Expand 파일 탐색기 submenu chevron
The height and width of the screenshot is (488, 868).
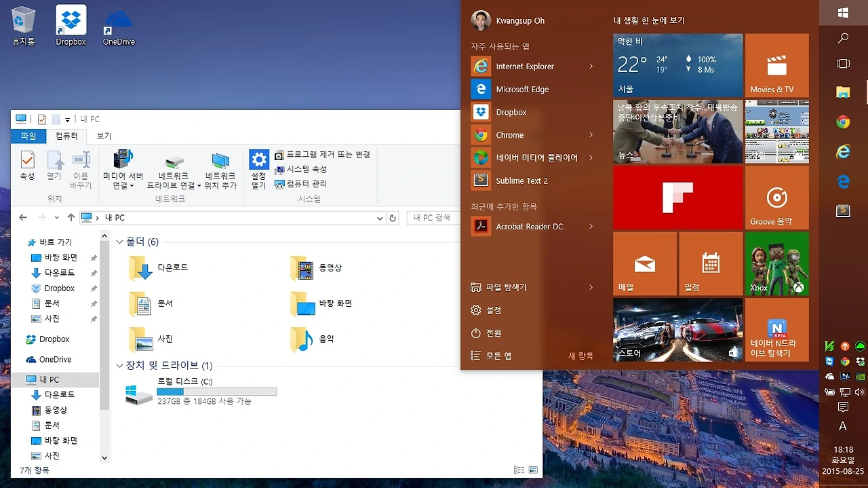point(591,287)
